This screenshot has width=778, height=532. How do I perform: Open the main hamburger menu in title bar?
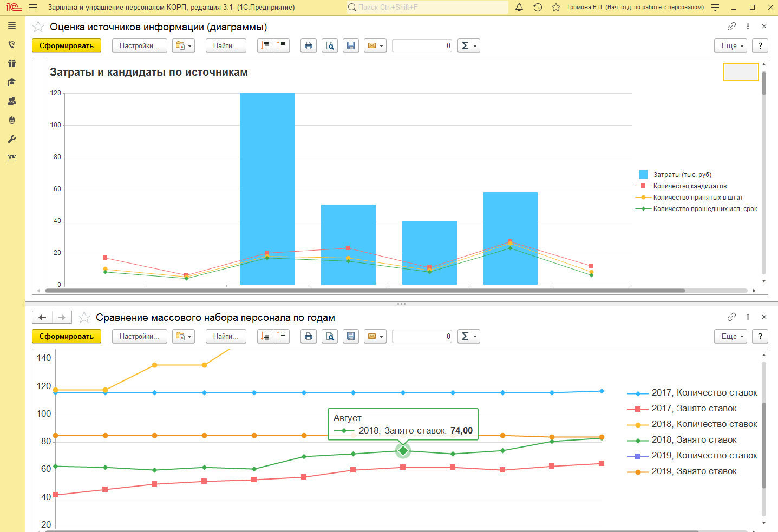(x=33, y=8)
